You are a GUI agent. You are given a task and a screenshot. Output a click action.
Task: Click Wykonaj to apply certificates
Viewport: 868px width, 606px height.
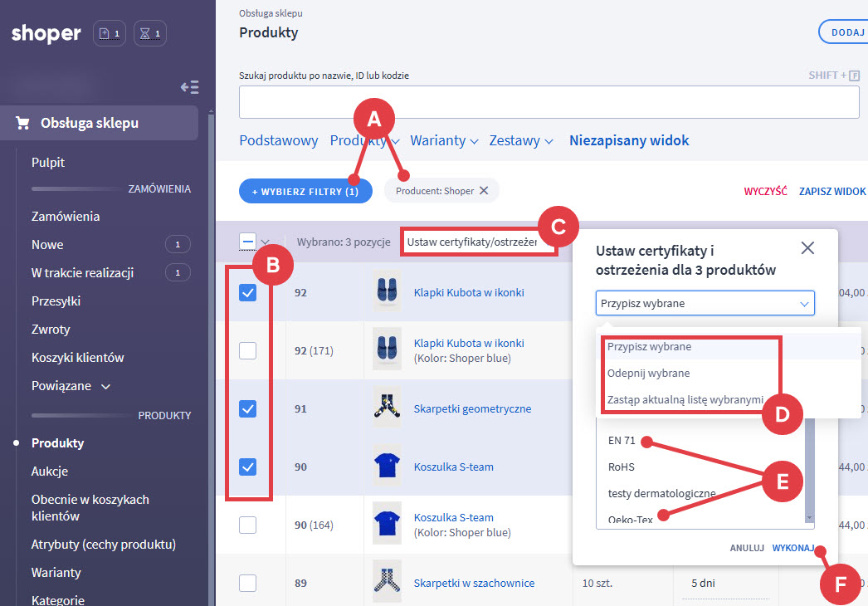[x=792, y=548]
